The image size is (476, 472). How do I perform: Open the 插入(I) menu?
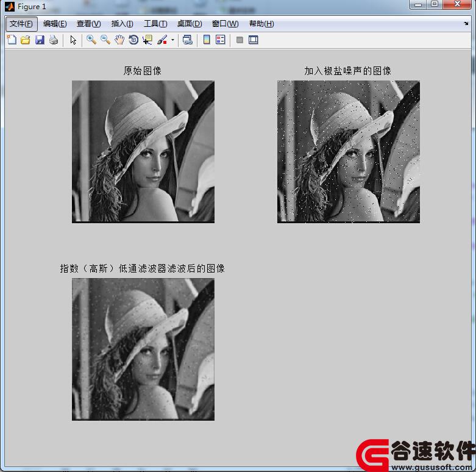tap(122, 24)
